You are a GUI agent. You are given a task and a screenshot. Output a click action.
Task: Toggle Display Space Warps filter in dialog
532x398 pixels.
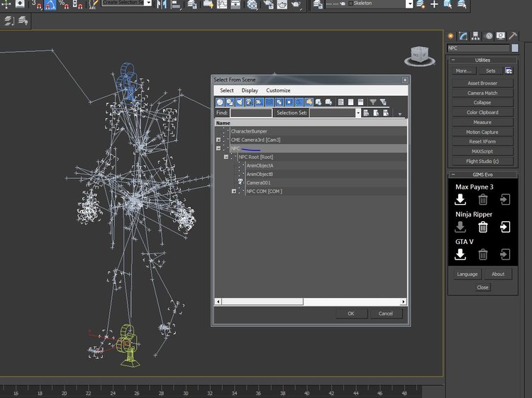click(x=269, y=102)
